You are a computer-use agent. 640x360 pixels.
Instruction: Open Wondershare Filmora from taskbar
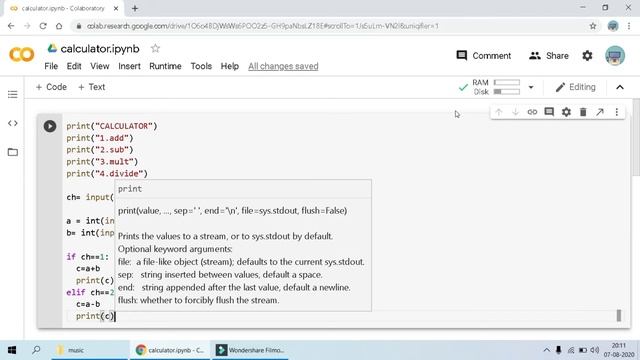click(250, 350)
